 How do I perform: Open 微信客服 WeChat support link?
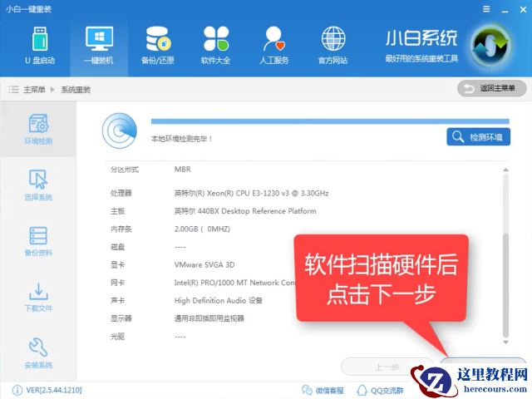(323, 390)
